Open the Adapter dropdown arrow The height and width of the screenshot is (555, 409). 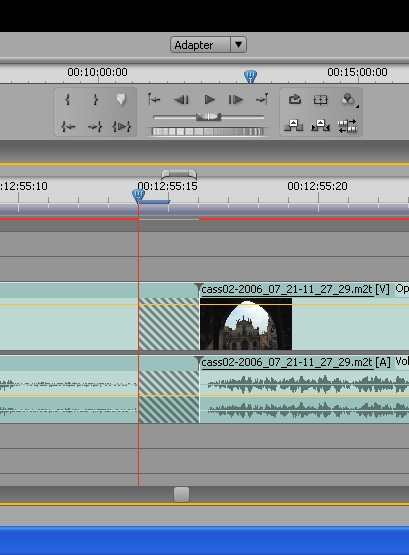click(238, 45)
